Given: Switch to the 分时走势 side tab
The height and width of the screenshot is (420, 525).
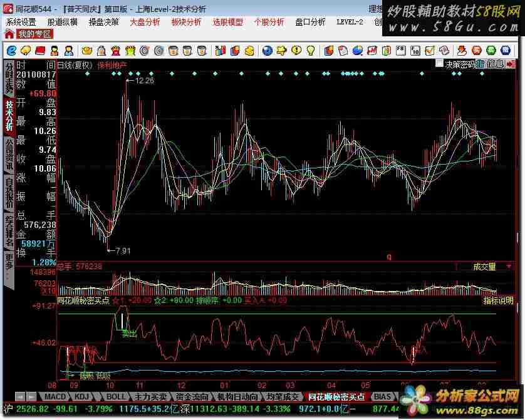Looking at the screenshot, I should click(x=9, y=79).
